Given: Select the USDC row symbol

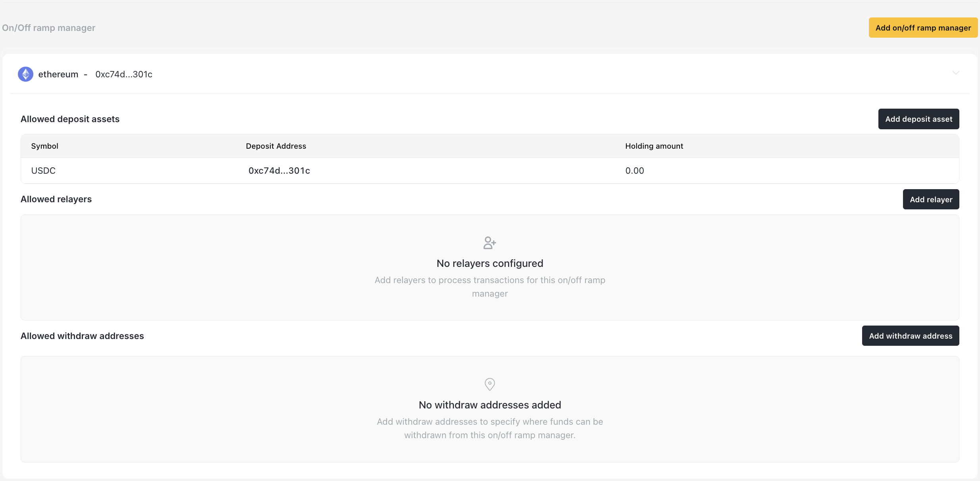Looking at the screenshot, I should (43, 171).
